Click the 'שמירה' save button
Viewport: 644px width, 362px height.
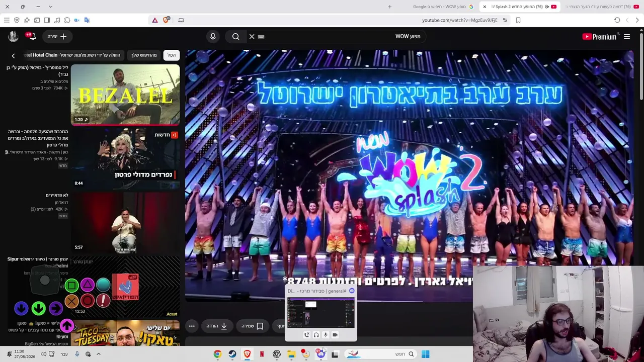[252, 326]
